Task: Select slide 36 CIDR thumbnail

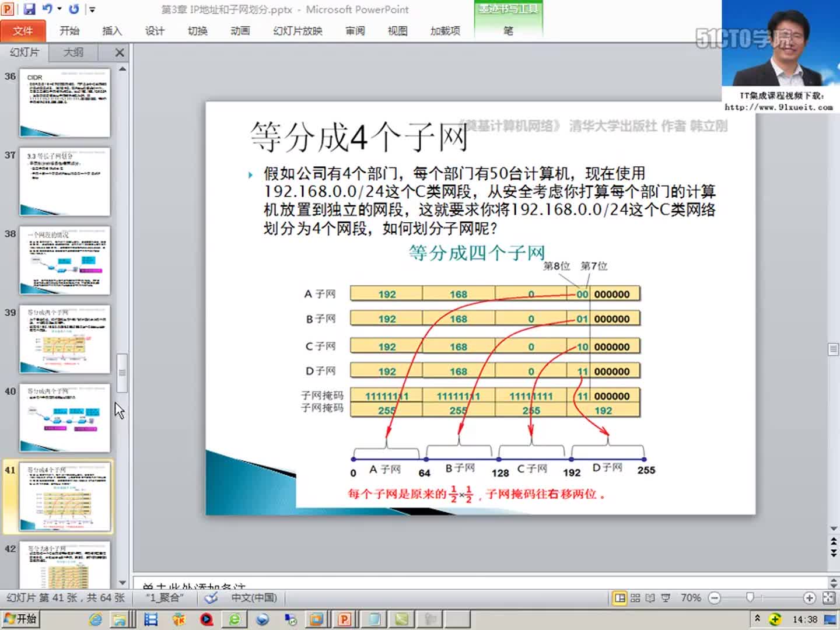Action: pyautogui.click(x=65, y=103)
